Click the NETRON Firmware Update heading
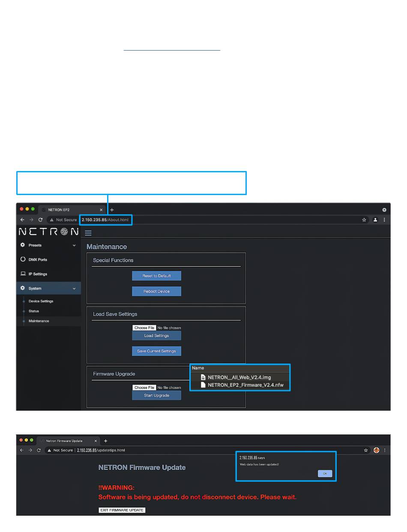 point(142,467)
